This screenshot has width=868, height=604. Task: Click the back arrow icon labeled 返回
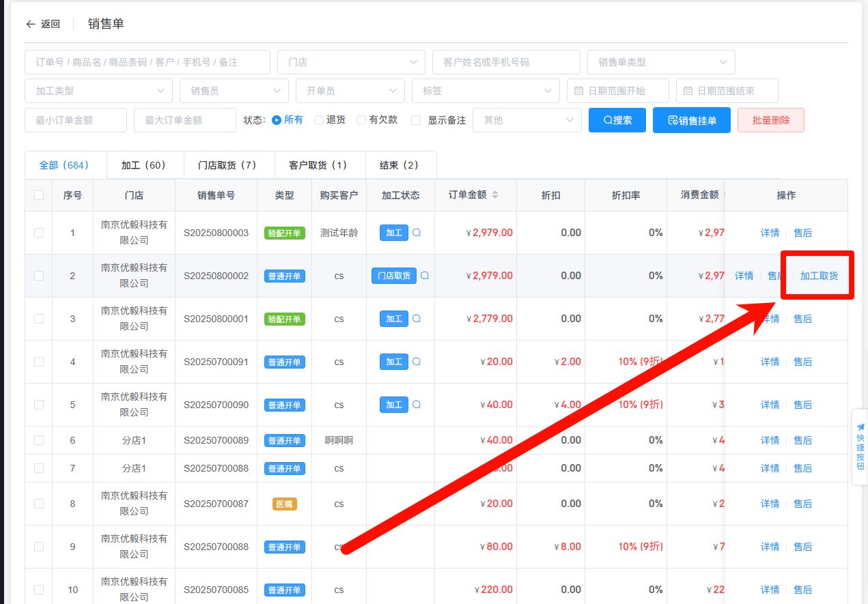[x=31, y=24]
